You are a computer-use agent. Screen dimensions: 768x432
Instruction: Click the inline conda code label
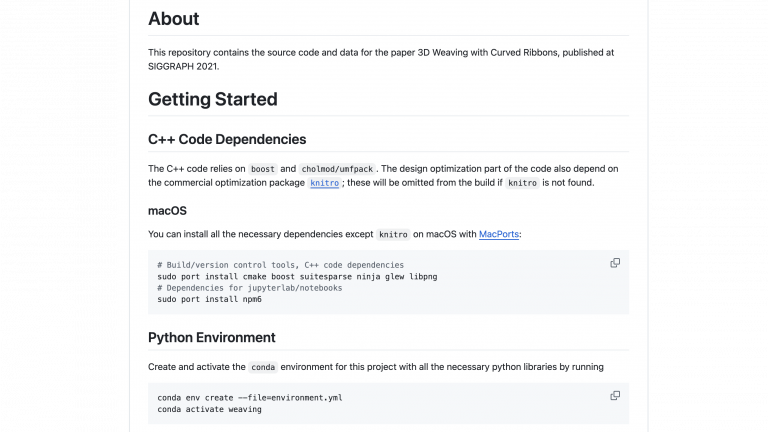pyautogui.click(x=263, y=367)
